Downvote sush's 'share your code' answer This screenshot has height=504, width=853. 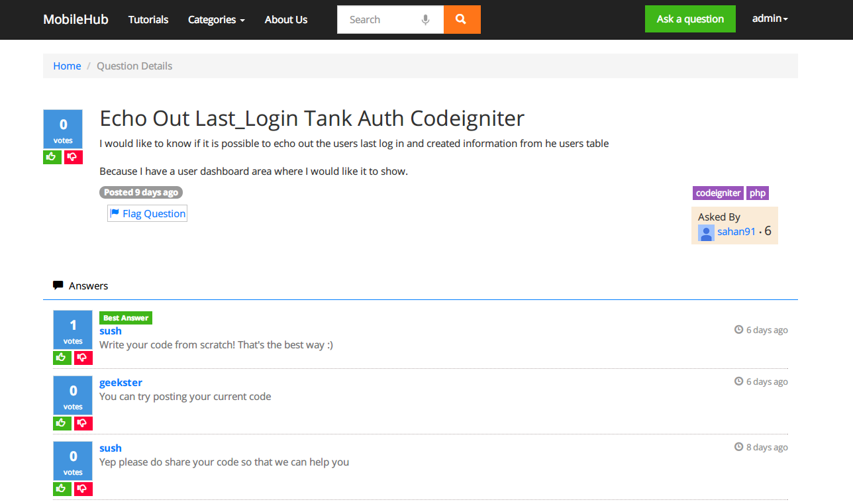(x=83, y=489)
